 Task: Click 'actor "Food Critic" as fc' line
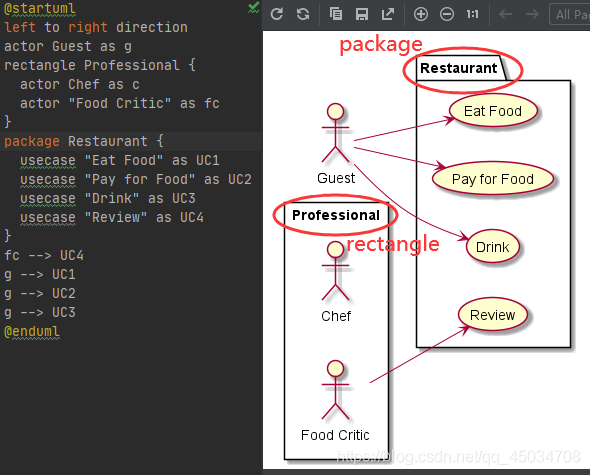(120, 103)
